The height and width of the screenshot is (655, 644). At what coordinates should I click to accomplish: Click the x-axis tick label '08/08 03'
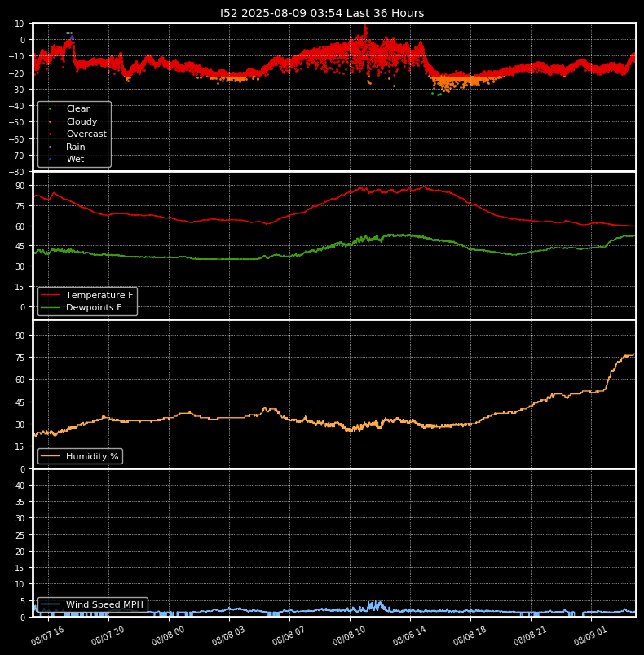point(228,635)
